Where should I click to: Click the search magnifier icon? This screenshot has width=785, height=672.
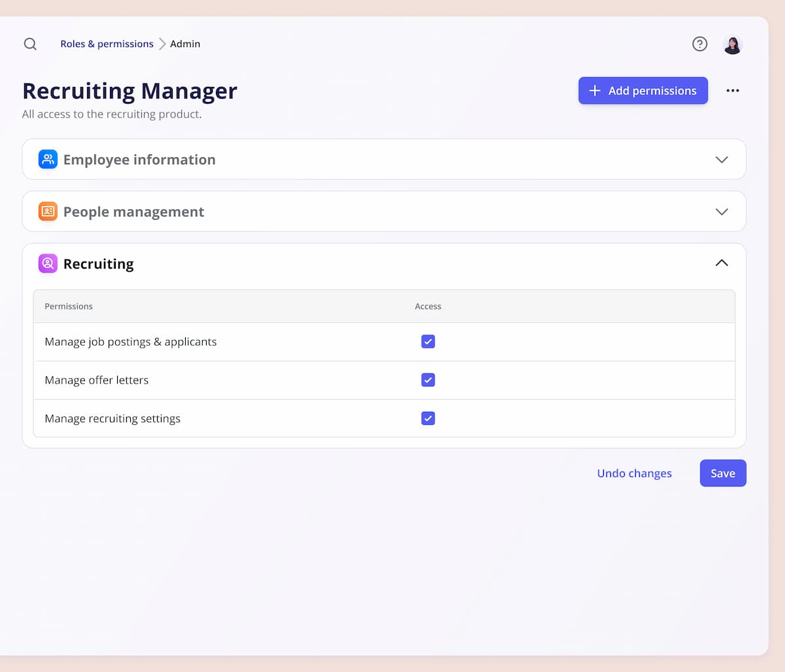30,44
